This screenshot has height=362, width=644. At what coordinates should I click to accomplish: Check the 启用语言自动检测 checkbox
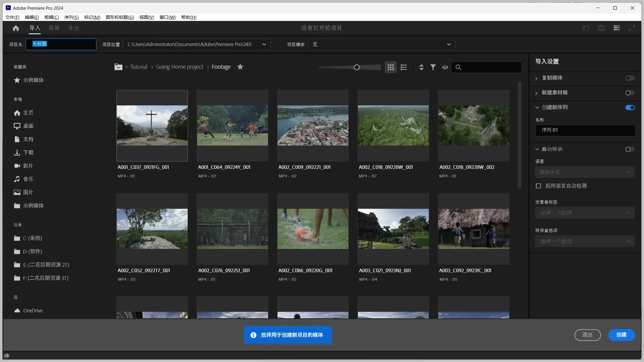tap(538, 186)
